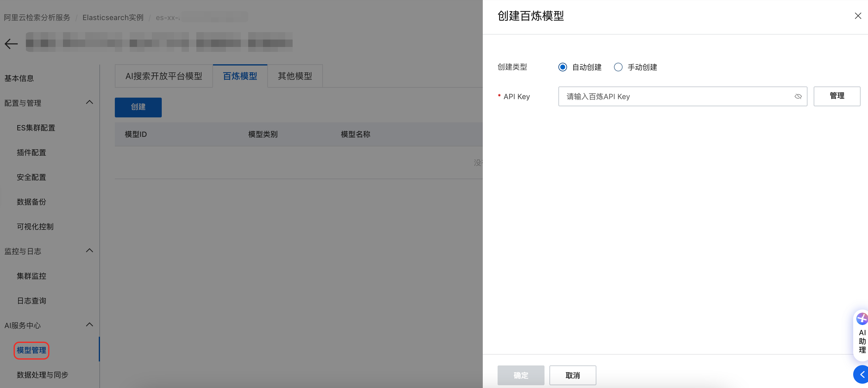Close the 创建百炼模型 panel
Image resolution: width=868 pixels, height=388 pixels.
point(858,16)
